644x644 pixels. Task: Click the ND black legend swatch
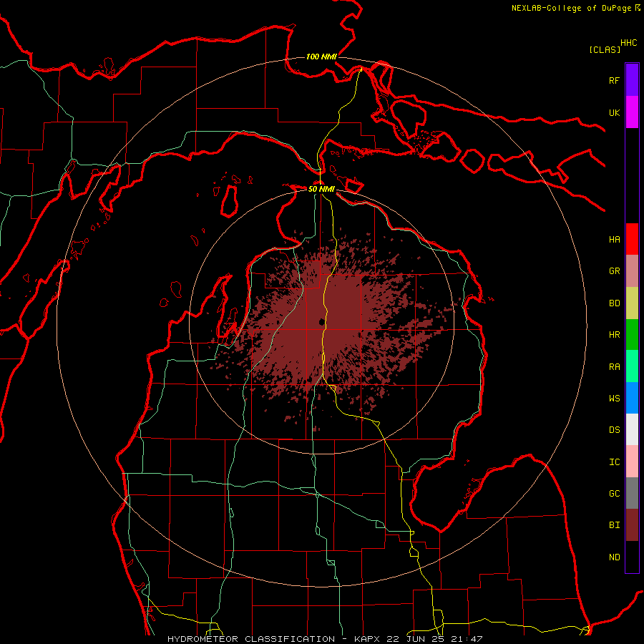pos(632,557)
